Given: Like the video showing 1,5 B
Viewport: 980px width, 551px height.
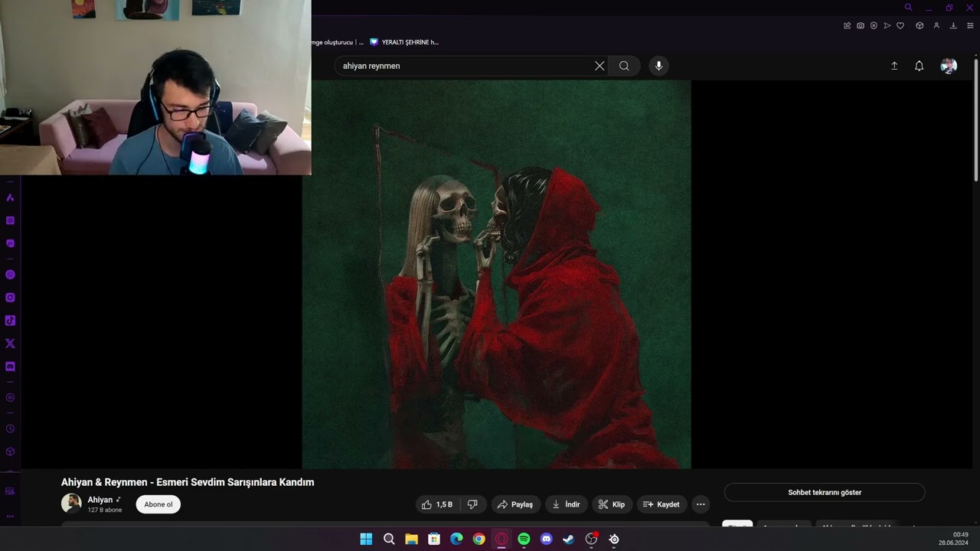Looking at the screenshot, I should (x=437, y=504).
